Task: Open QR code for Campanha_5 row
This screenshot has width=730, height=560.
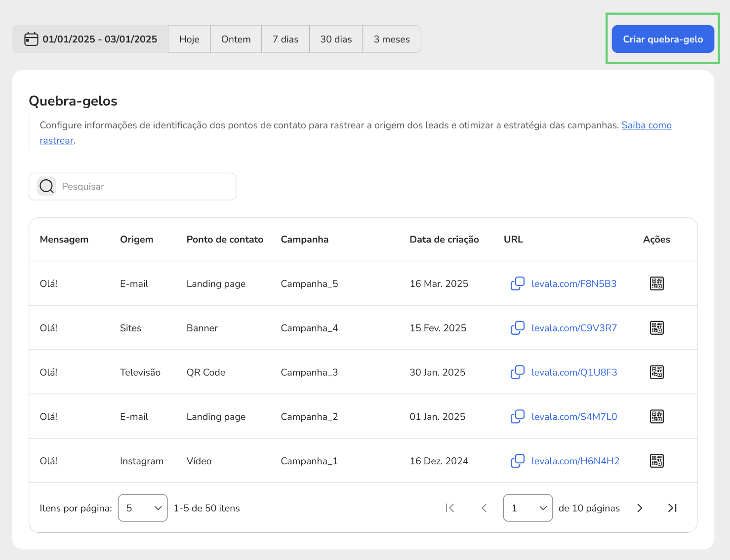Action: (656, 283)
